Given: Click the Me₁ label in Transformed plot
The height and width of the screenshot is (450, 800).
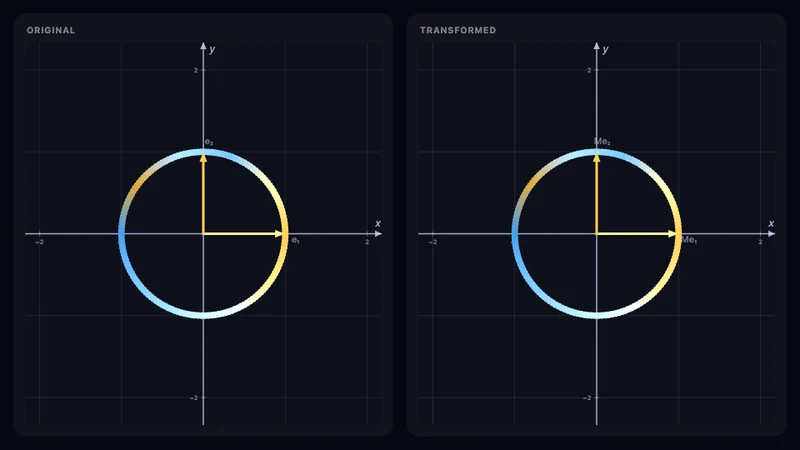Looking at the screenshot, I should click(x=689, y=240).
